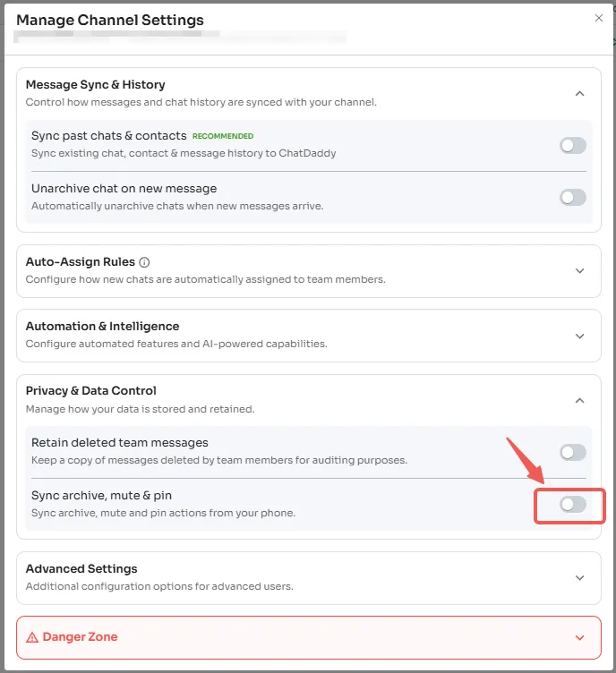The image size is (616, 673).
Task: Click the Auto-Assign Rules info icon
Action: (145, 262)
